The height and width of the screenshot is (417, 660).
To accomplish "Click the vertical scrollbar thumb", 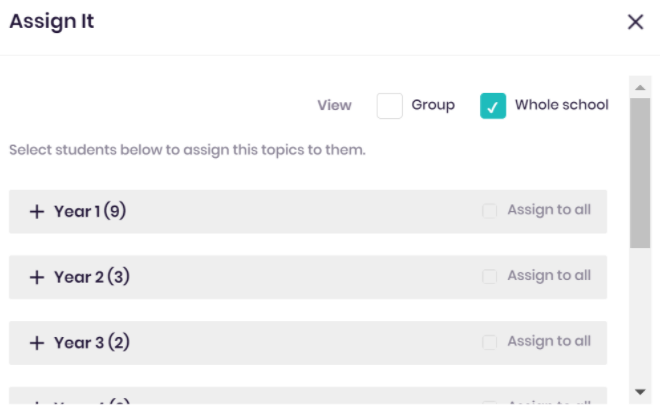I will [640, 173].
